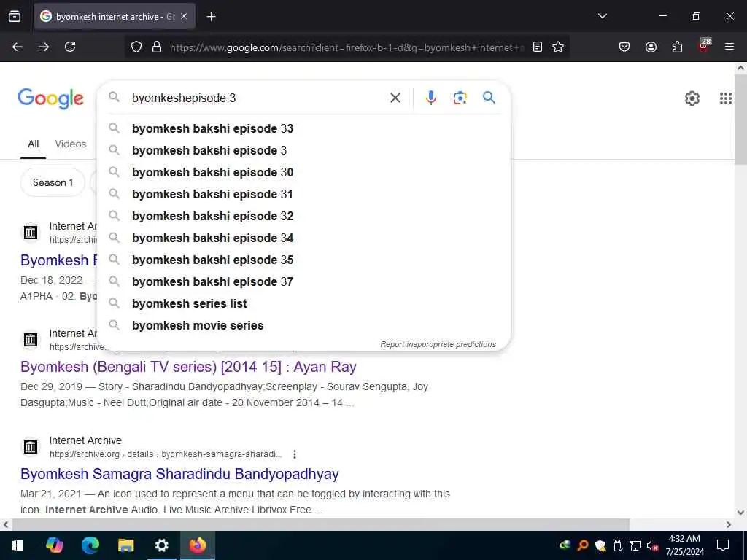Start voice search with the microphone icon

pyautogui.click(x=430, y=98)
